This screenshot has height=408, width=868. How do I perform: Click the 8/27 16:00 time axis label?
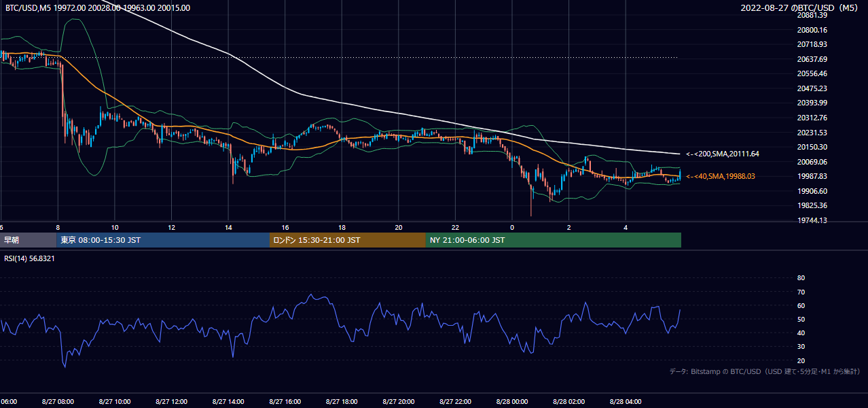[x=285, y=402]
